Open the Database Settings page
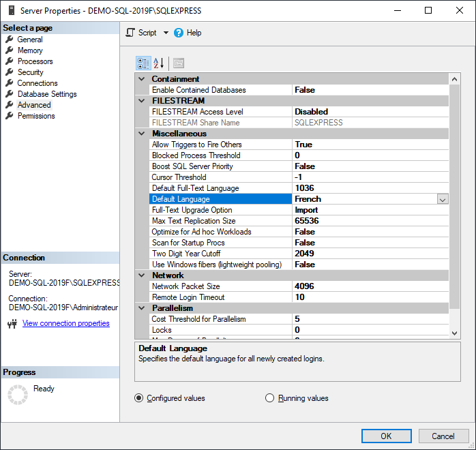 coord(47,94)
